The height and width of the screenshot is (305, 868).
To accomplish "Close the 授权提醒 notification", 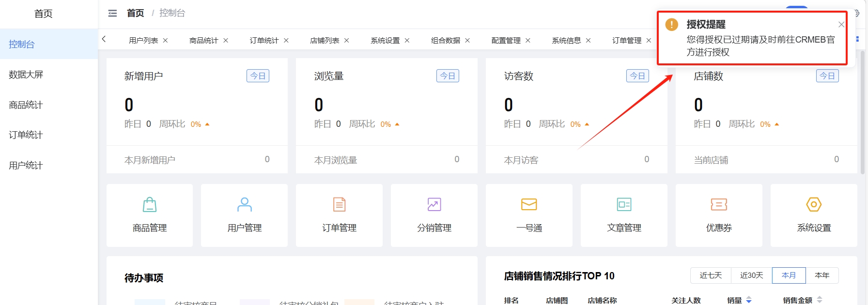I will point(841,25).
